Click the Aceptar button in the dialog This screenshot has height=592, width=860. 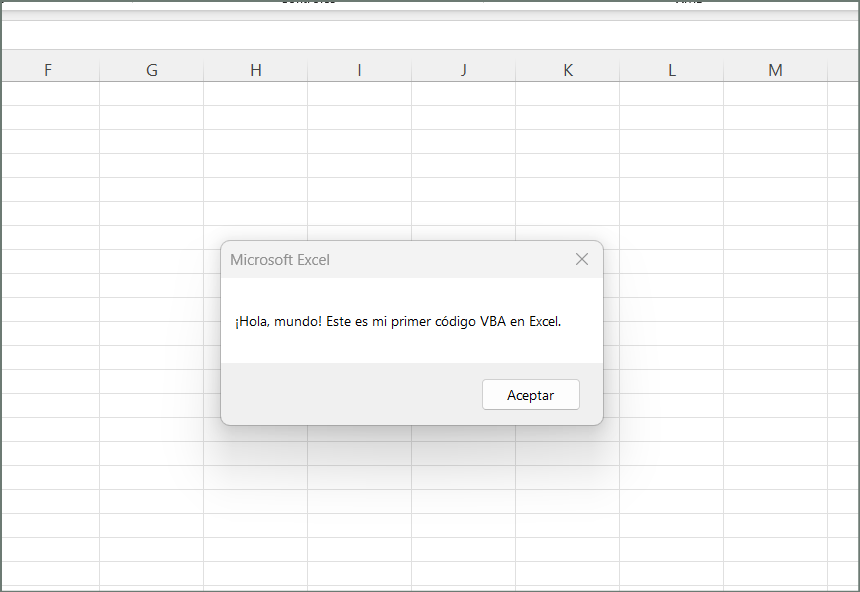point(530,394)
